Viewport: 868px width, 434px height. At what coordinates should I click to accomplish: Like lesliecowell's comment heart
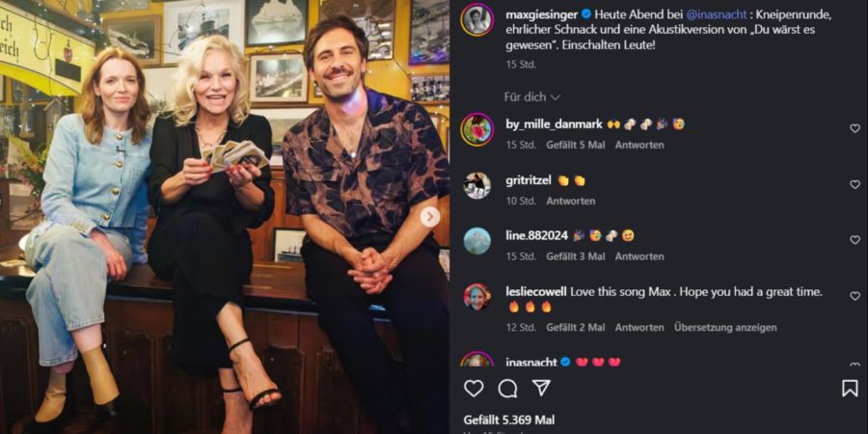(x=854, y=296)
